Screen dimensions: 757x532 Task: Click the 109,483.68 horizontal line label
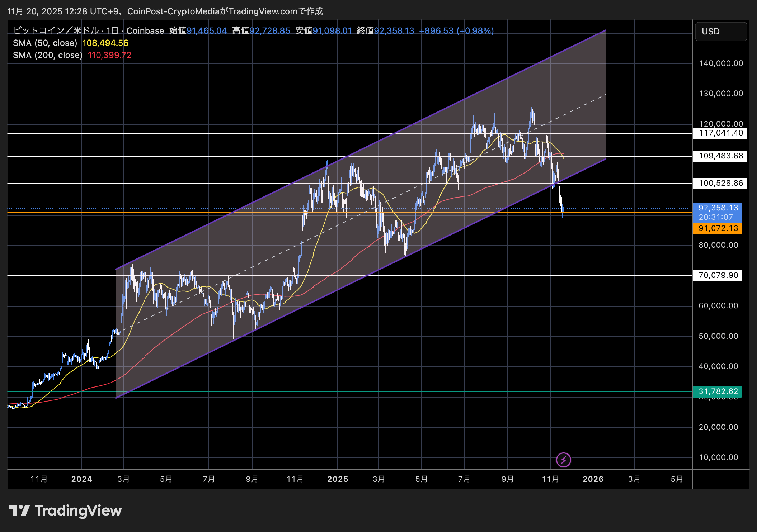click(x=720, y=156)
